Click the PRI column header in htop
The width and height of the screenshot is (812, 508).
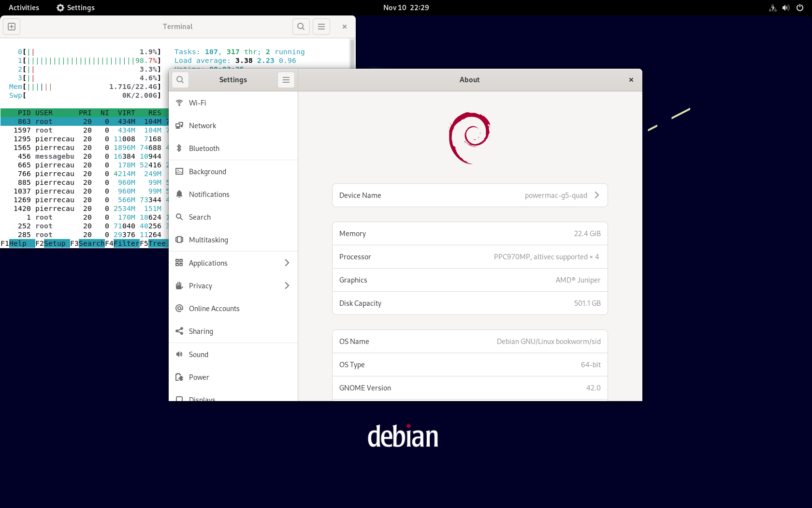tap(85, 113)
